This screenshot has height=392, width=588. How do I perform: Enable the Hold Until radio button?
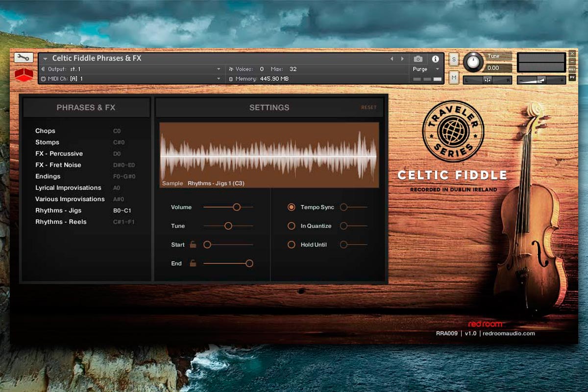[x=291, y=245]
